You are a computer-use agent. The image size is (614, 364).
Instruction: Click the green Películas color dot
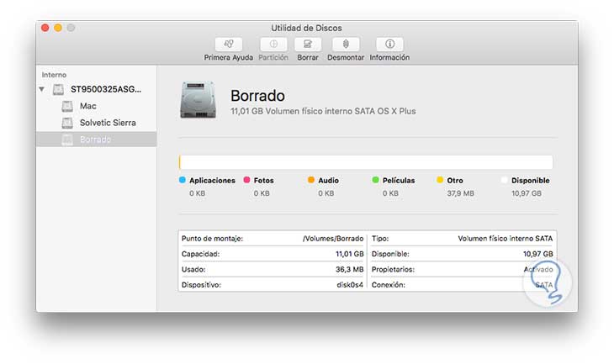[x=375, y=180]
